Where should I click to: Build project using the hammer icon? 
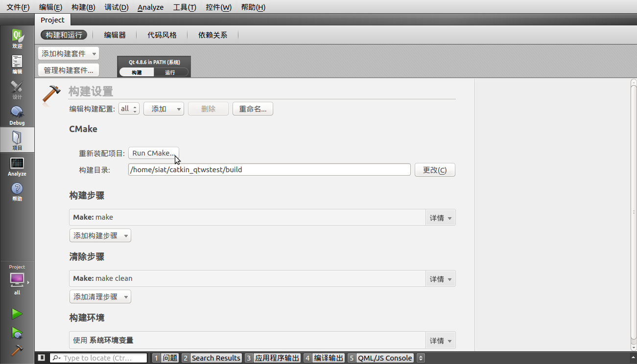[x=17, y=351]
